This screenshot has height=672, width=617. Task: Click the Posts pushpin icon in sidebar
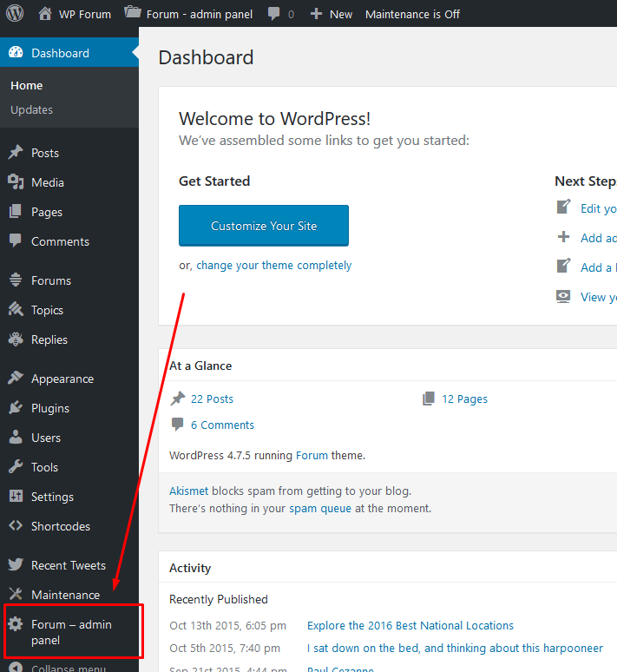[16, 153]
